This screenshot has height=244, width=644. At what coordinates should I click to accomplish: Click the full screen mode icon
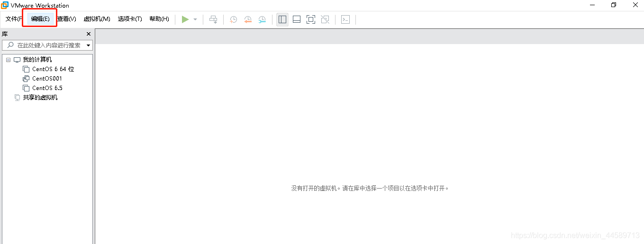click(311, 19)
